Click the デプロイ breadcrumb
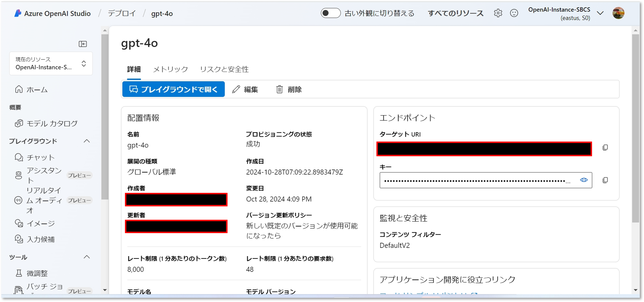This screenshot has width=644, height=302. coord(122,13)
